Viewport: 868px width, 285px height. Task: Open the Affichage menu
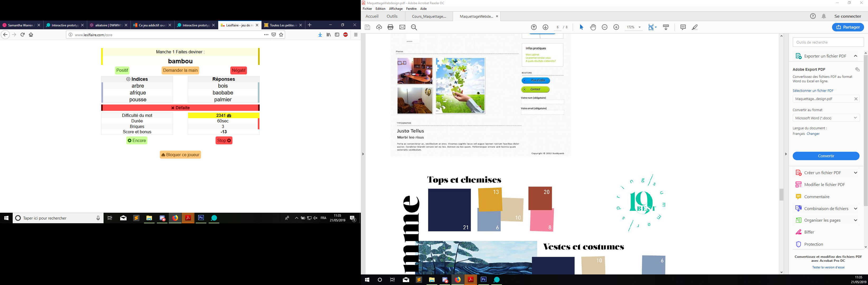click(396, 9)
